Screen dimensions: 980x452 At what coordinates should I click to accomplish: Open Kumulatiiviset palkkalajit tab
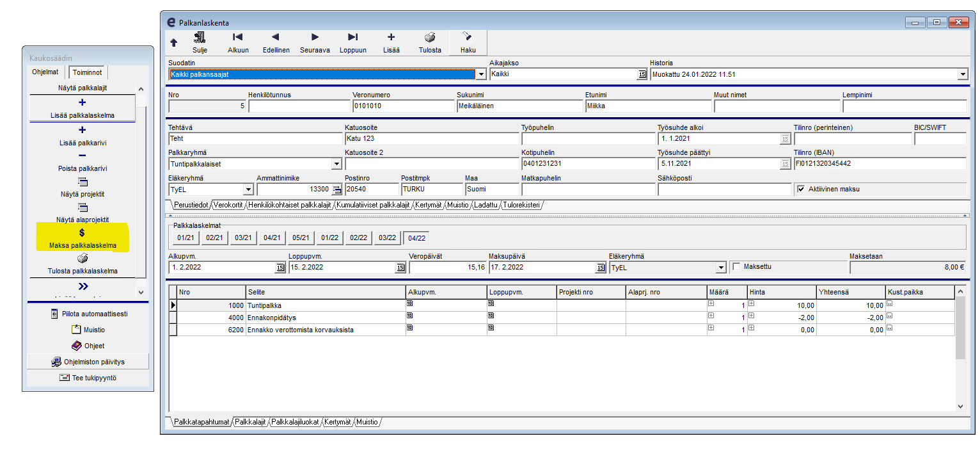(373, 205)
